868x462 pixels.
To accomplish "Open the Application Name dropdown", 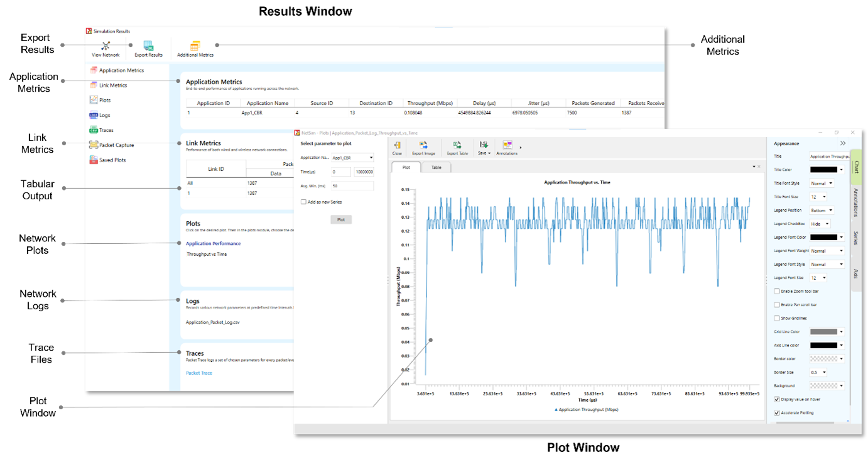I will tap(352, 158).
